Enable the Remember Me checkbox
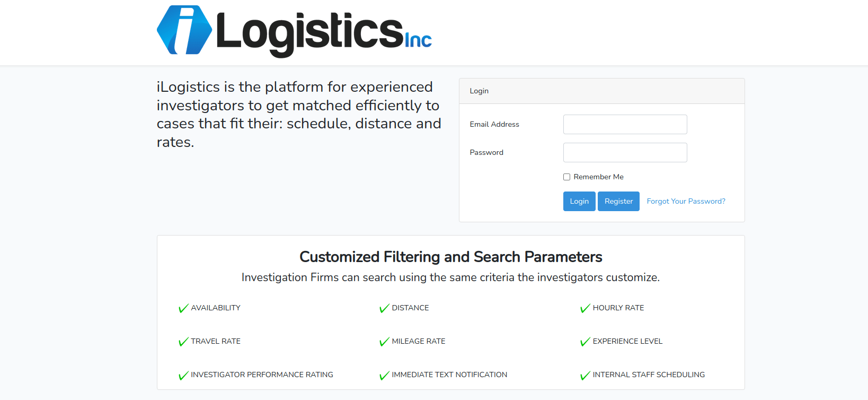The image size is (868, 400). [x=566, y=177]
